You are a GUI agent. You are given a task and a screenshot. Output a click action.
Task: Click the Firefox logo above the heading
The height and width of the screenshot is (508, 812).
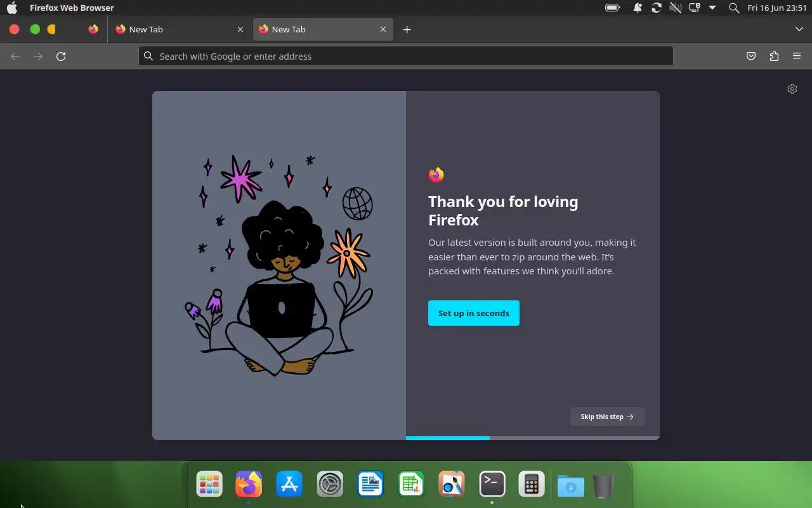(x=436, y=175)
